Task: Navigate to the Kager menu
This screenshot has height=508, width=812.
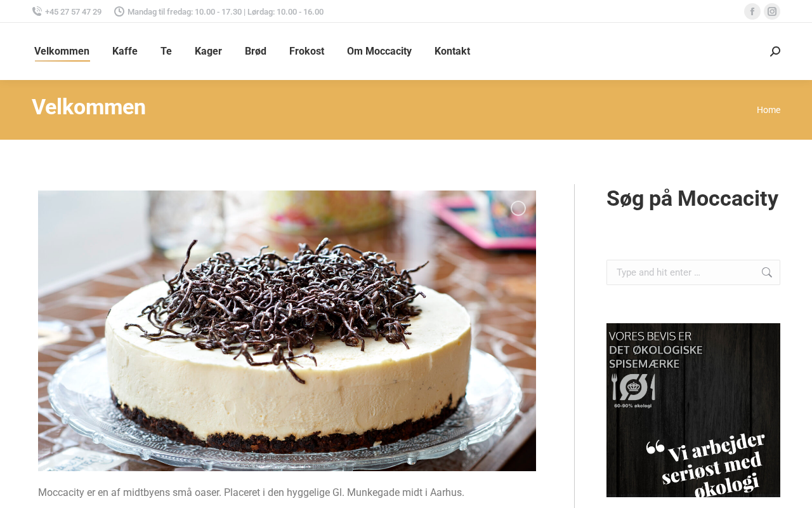Action: pyautogui.click(x=208, y=51)
